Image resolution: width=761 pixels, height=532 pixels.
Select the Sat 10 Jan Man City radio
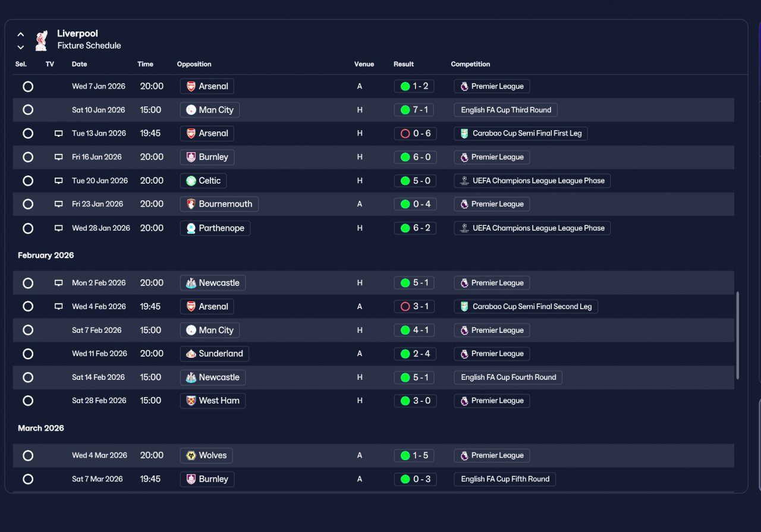28,110
